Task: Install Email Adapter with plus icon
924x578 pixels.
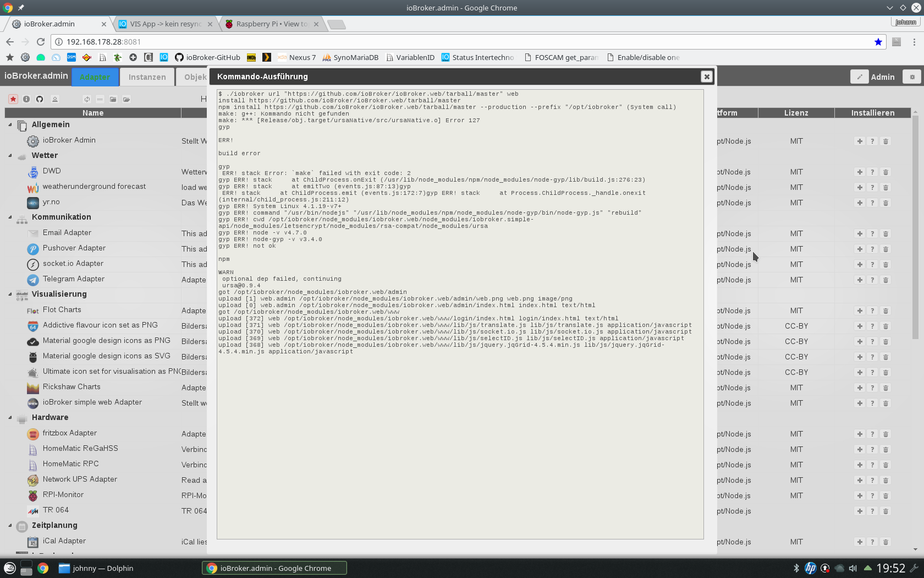Action: coord(860,234)
